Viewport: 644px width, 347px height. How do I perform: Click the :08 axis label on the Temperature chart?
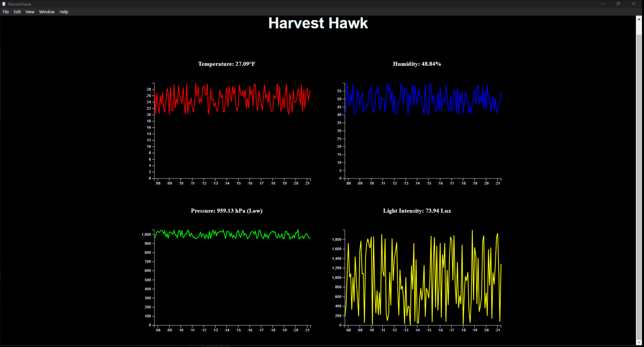coord(158,183)
